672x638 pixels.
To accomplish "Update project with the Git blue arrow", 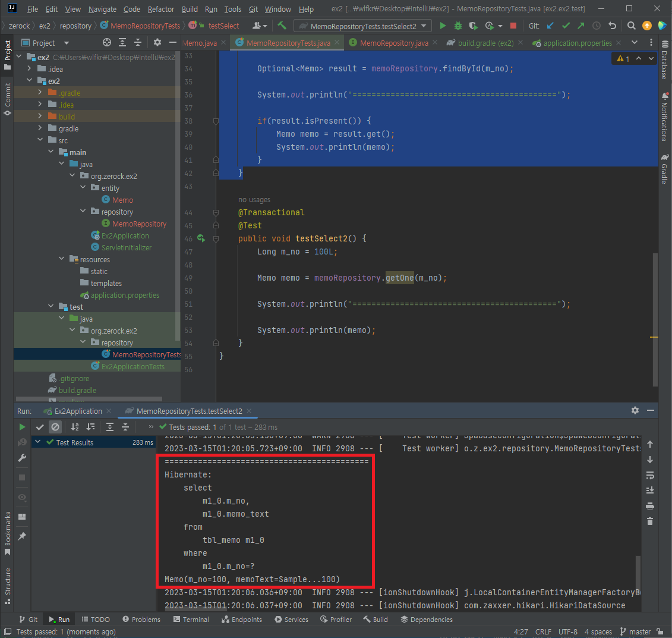I will click(x=550, y=26).
